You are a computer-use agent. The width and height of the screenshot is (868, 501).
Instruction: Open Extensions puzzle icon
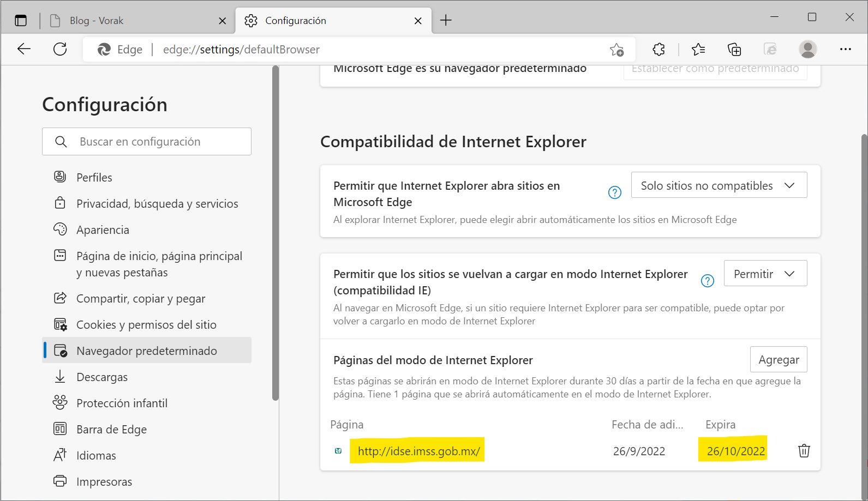659,50
